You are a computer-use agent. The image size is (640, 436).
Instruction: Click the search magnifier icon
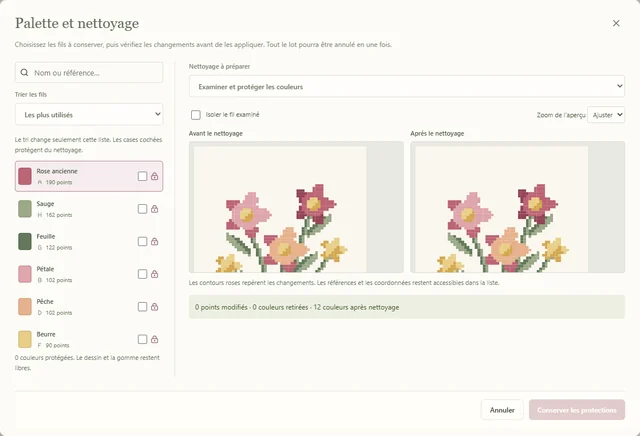coord(24,73)
